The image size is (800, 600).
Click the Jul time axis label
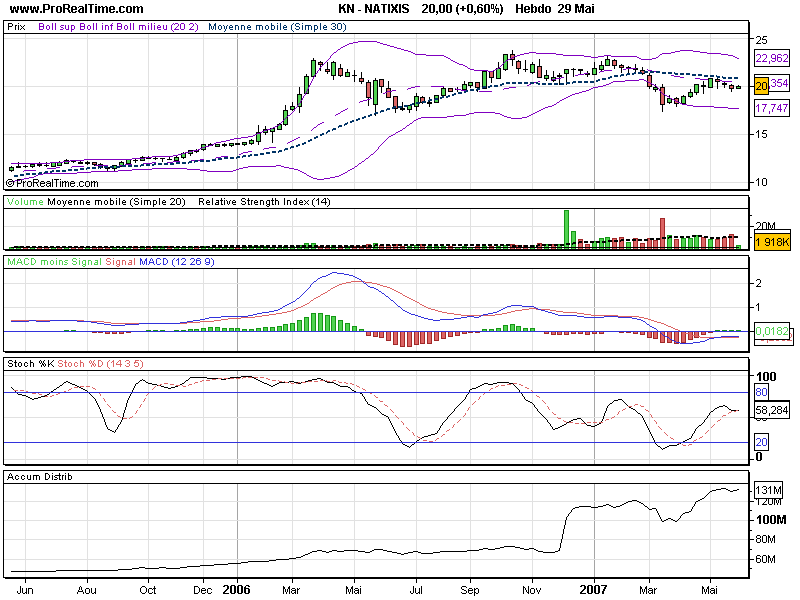416,590
